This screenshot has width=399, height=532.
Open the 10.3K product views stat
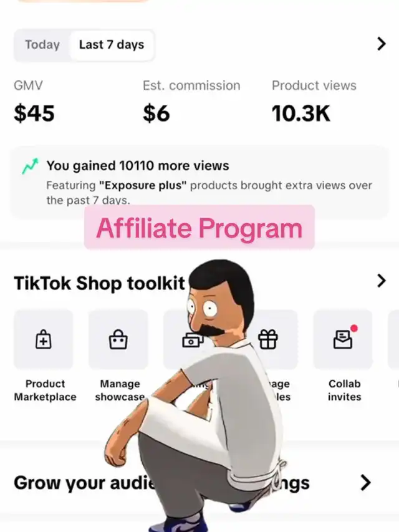pyautogui.click(x=300, y=113)
